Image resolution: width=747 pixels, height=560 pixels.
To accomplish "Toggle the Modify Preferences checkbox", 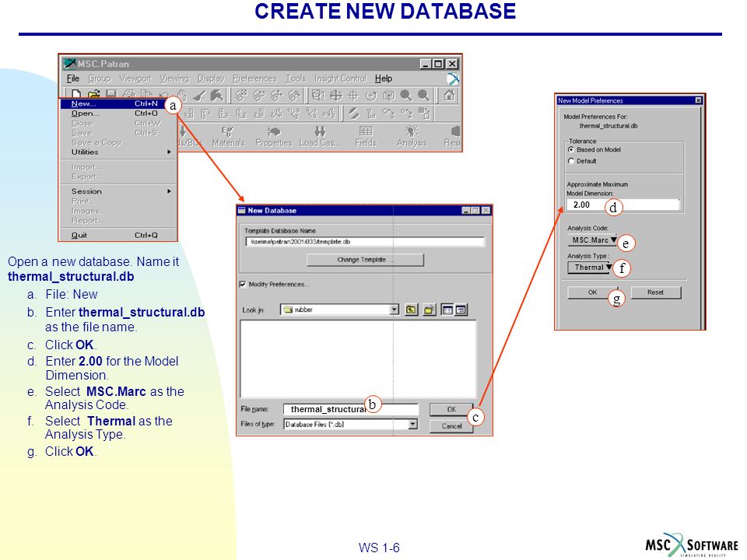I will [x=242, y=285].
